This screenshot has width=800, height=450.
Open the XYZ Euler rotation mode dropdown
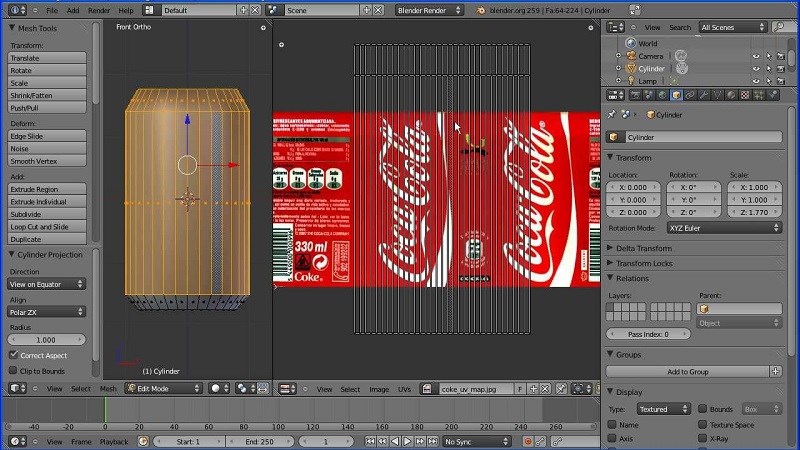coord(724,228)
